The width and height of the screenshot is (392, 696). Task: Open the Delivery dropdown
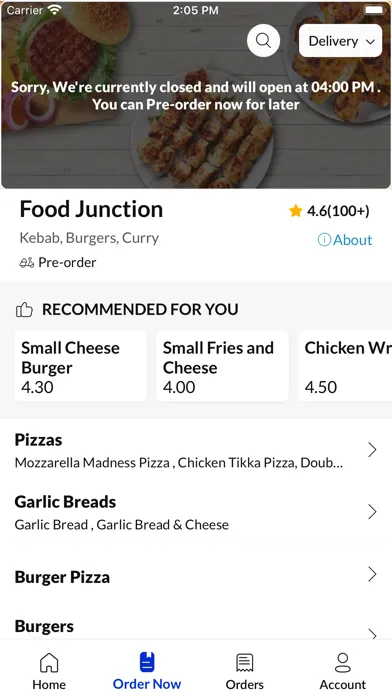tap(341, 41)
